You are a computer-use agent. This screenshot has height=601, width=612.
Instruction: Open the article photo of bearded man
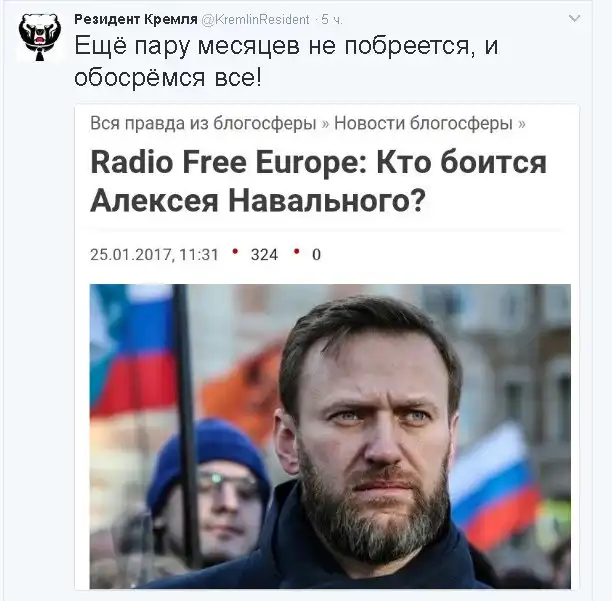click(x=330, y=436)
